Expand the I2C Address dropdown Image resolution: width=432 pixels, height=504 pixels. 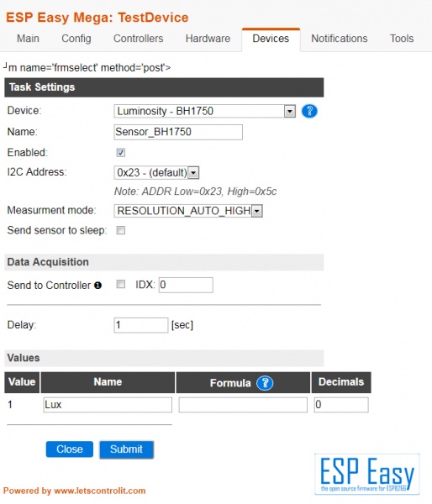tap(156, 172)
